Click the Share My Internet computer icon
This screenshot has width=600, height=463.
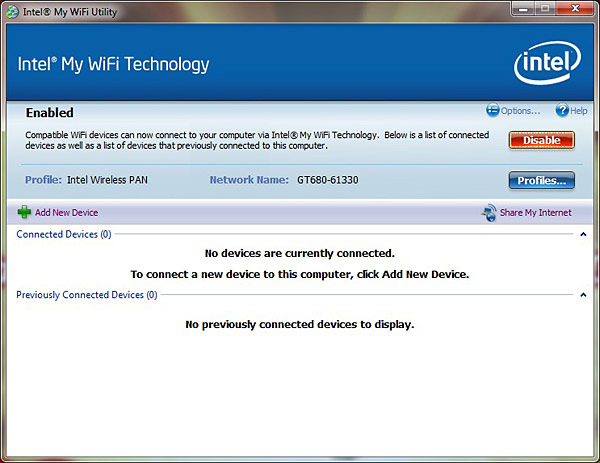[489, 212]
